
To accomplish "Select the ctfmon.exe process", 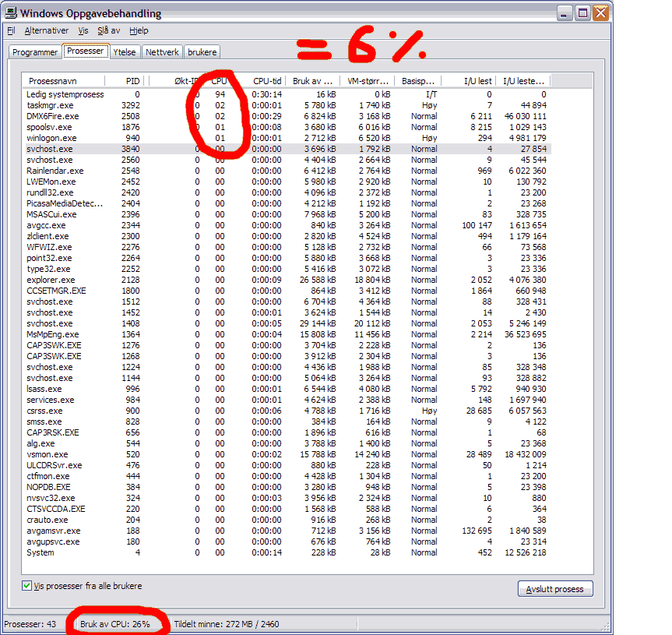I will click(287, 476).
